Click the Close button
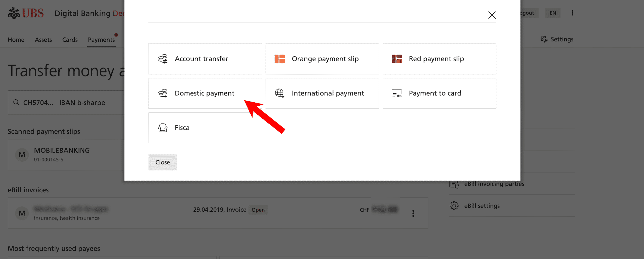The width and height of the screenshot is (644, 259). coord(163,162)
